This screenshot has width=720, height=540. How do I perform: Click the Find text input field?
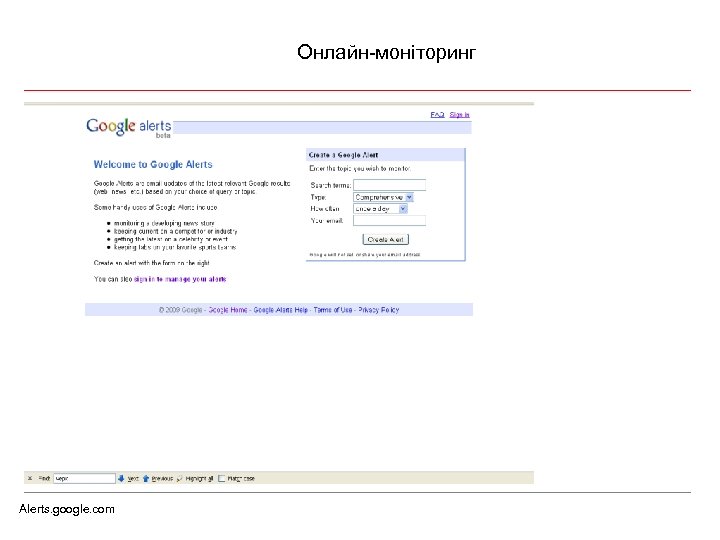point(84,478)
